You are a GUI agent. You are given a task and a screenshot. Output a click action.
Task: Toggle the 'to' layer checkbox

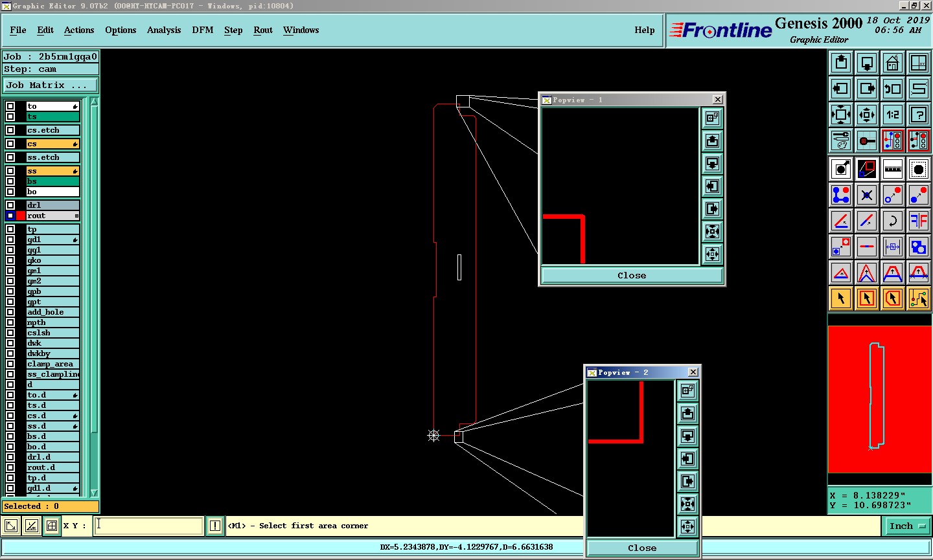pos(10,106)
